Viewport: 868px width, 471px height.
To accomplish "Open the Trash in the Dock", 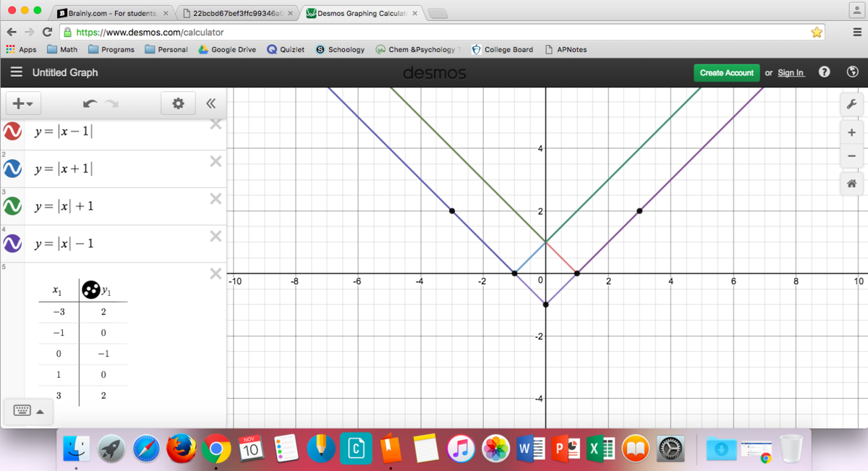I will pos(791,449).
